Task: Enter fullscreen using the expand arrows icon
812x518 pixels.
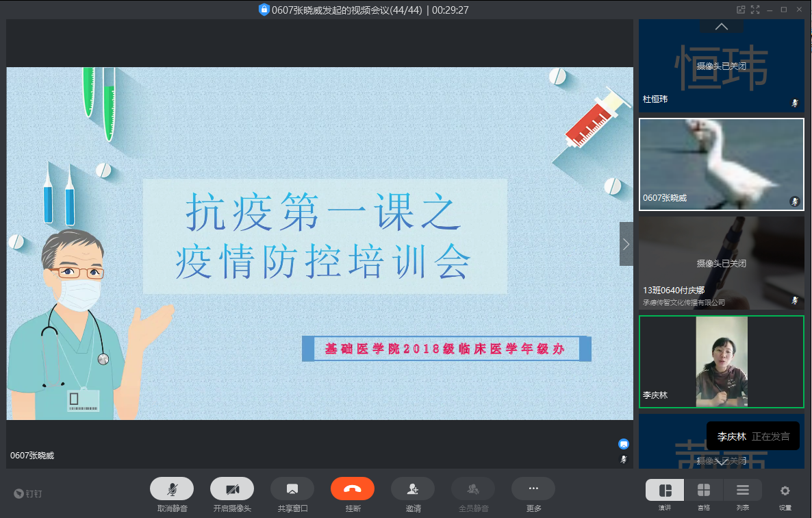Action: pyautogui.click(x=756, y=10)
